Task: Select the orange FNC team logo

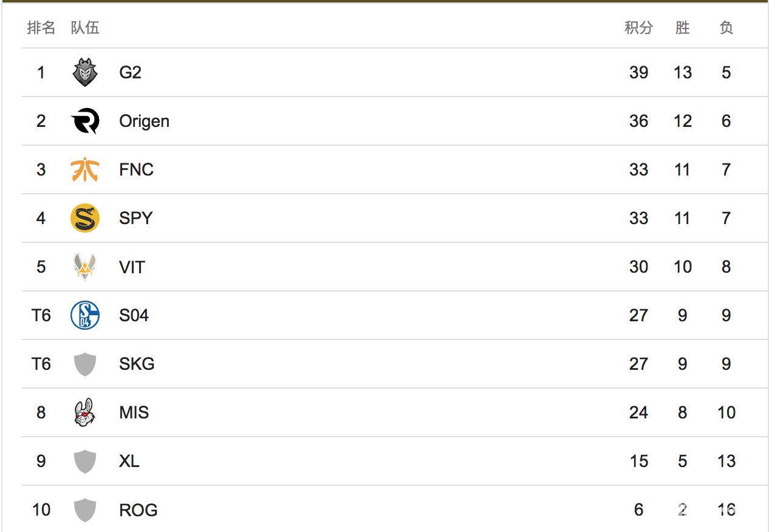Action: [84, 169]
